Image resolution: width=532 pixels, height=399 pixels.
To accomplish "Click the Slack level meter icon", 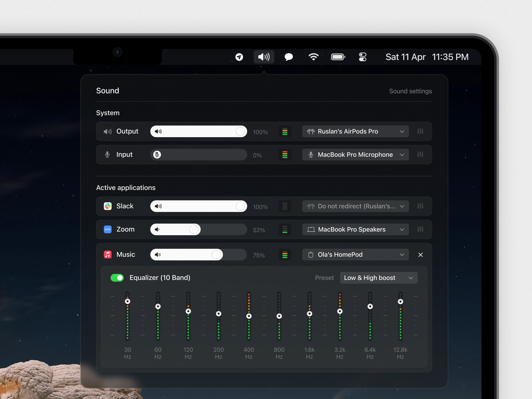I will click(x=285, y=206).
